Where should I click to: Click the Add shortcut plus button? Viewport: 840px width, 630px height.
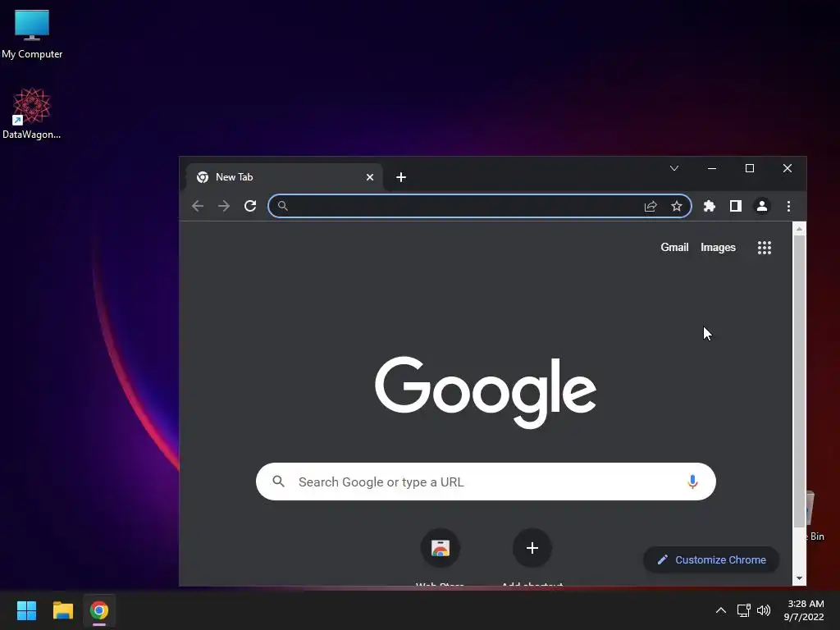tap(532, 548)
